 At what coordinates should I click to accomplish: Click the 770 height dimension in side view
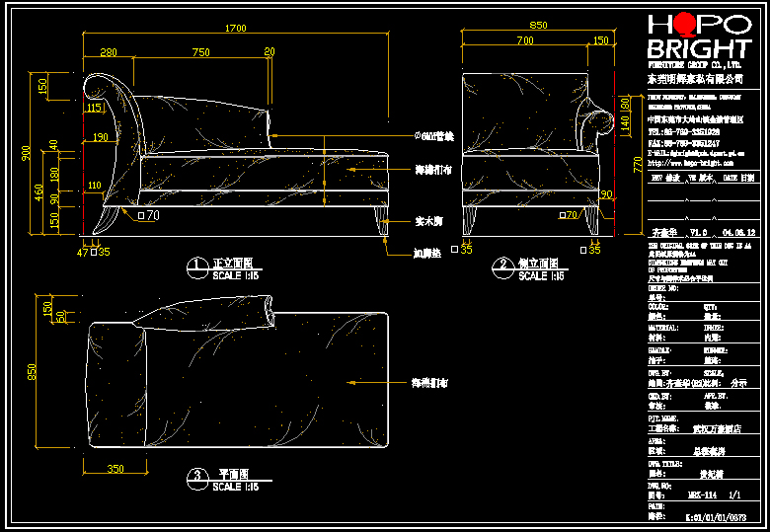[x=638, y=164]
